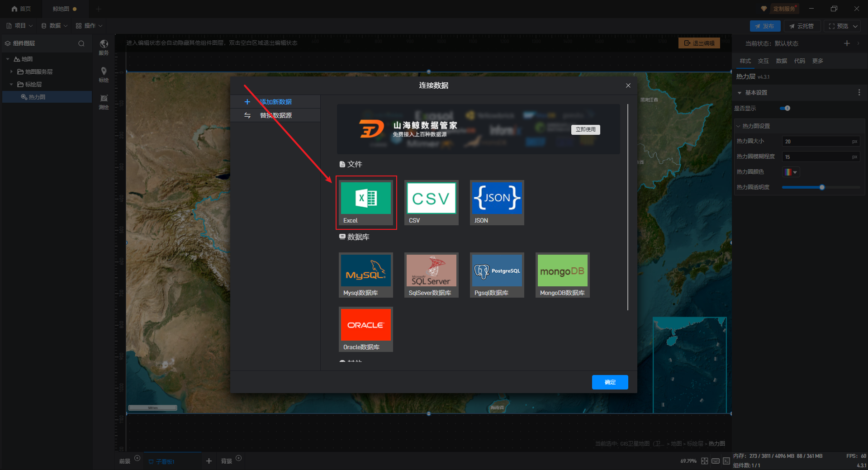Open the 测绘 side panel icon
Image resolution: width=868 pixels, height=470 pixels.
coord(104,102)
